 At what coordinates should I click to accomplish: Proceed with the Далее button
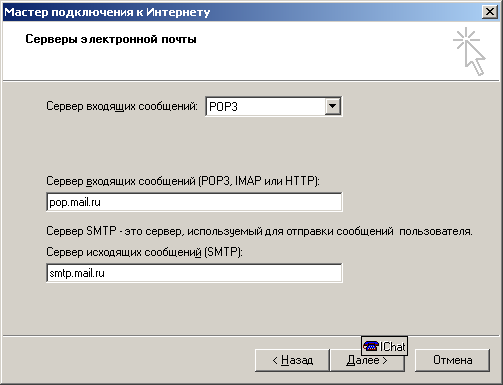pyautogui.click(x=367, y=360)
